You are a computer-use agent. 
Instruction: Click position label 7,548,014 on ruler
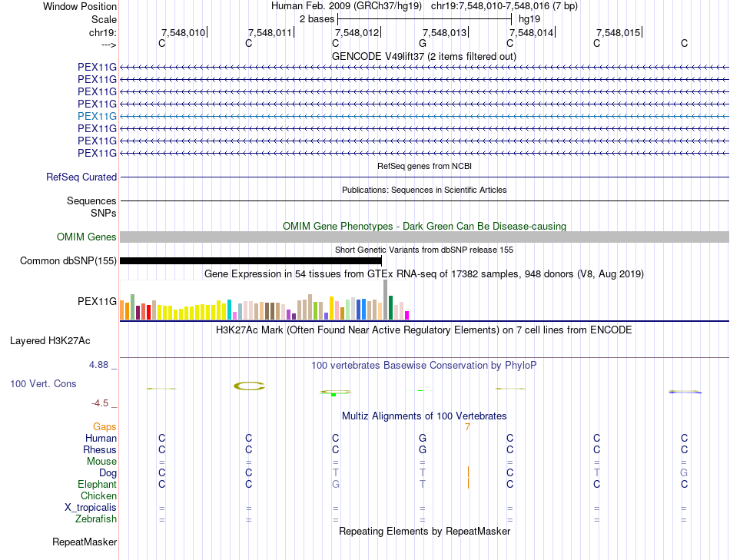531,32
